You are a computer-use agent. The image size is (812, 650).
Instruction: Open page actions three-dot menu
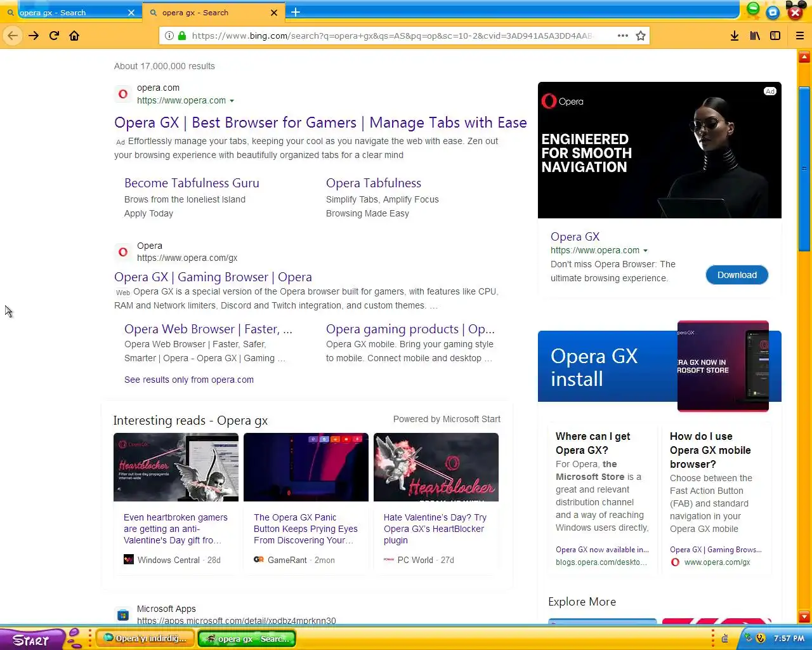623,36
